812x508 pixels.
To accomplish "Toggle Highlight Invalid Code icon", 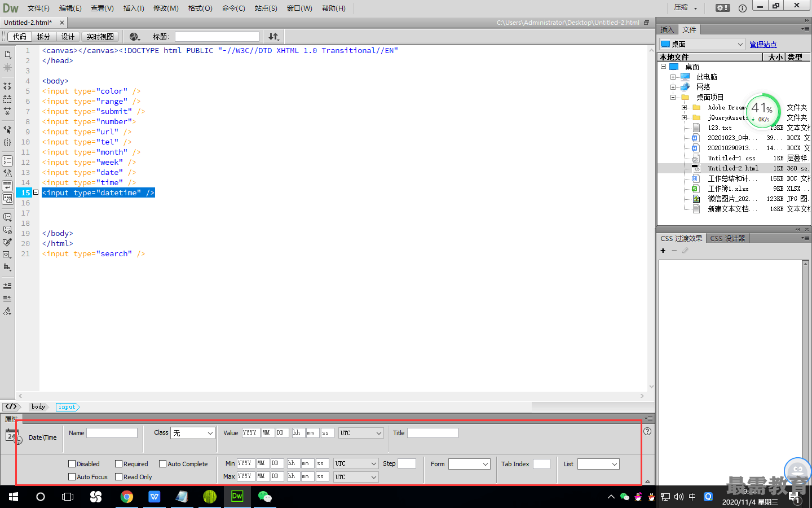I will point(7,173).
